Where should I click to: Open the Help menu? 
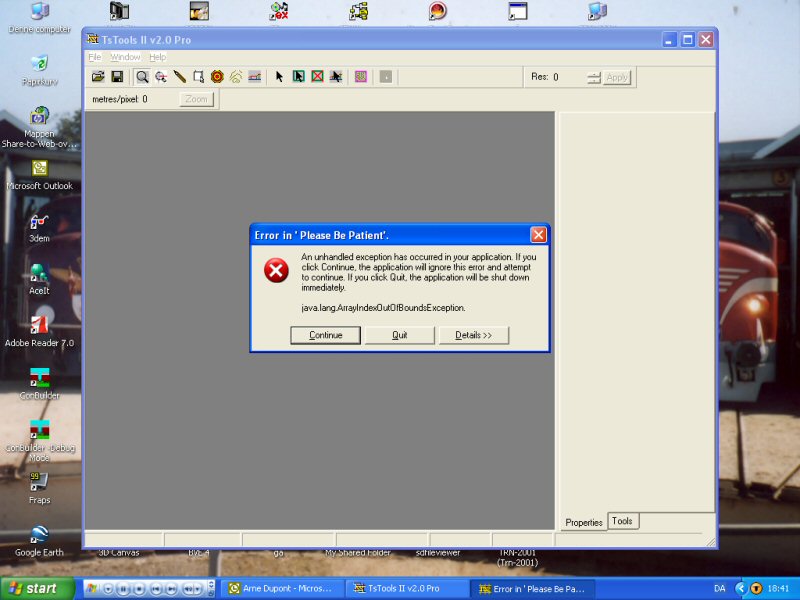pyautogui.click(x=158, y=57)
